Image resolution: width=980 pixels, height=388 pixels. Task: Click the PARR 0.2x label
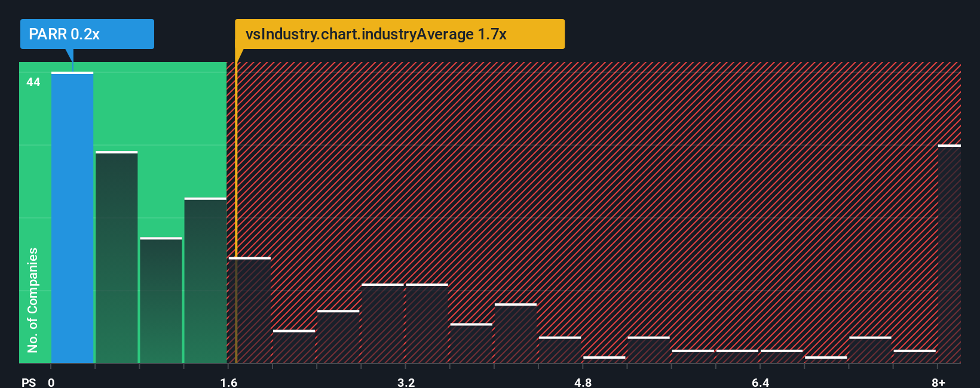(87, 34)
